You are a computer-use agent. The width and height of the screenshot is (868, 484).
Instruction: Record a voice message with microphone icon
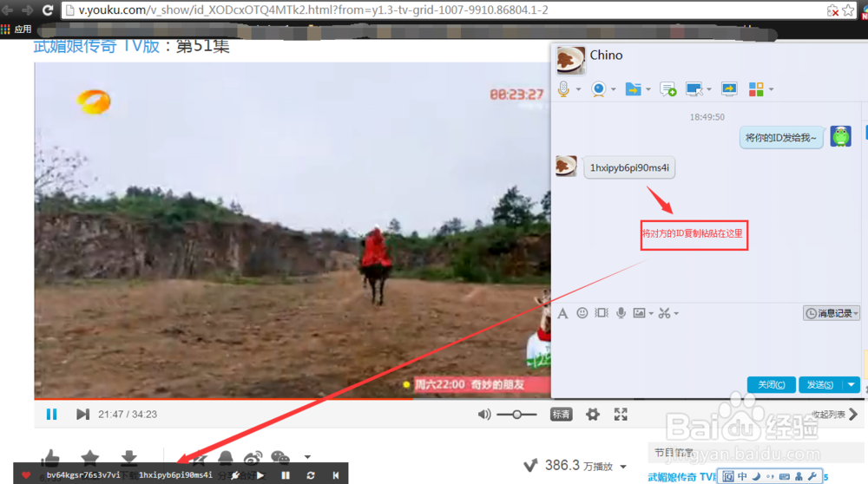pyautogui.click(x=621, y=313)
